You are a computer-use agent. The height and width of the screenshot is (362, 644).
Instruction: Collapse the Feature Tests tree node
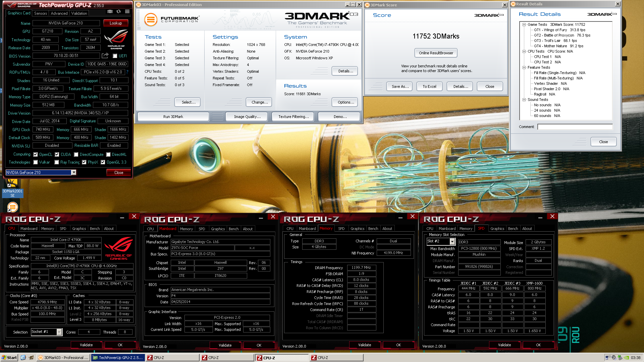[x=524, y=67]
